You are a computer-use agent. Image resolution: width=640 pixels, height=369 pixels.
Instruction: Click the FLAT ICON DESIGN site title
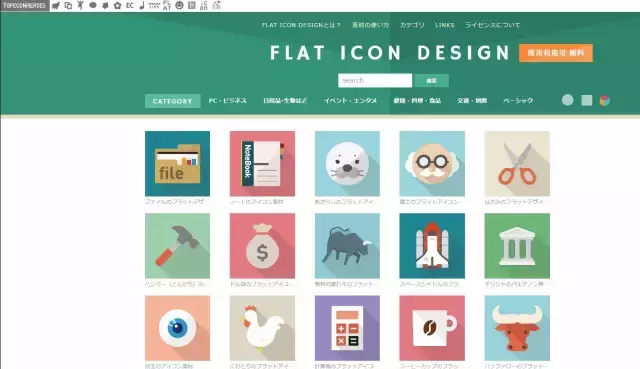390,53
